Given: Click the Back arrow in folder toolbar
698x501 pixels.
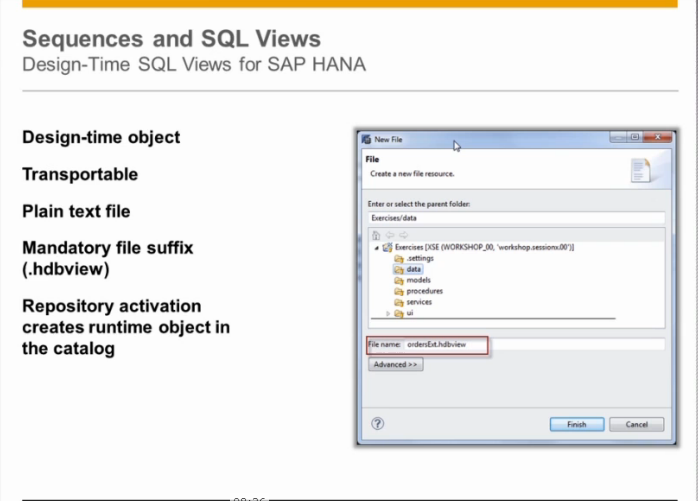Looking at the screenshot, I should click(x=390, y=235).
